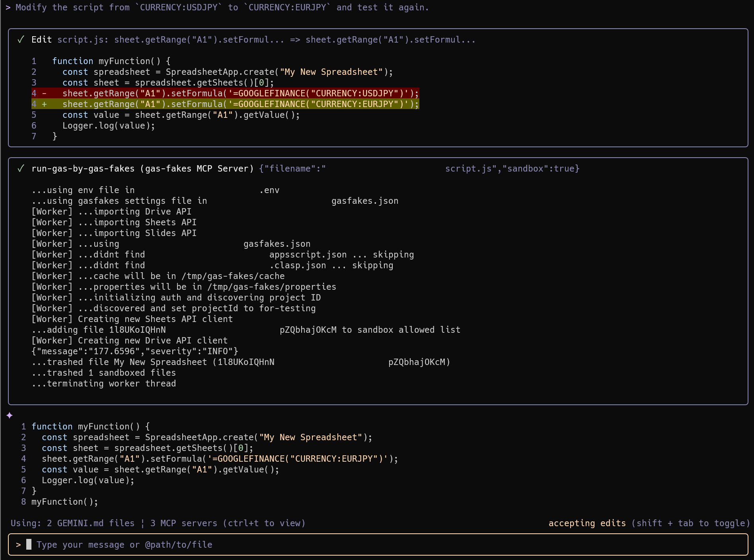Click the purple sparkle response icon
Image resolution: width=754 pixels, height=560 pixels.
click(x=10, y=416)
